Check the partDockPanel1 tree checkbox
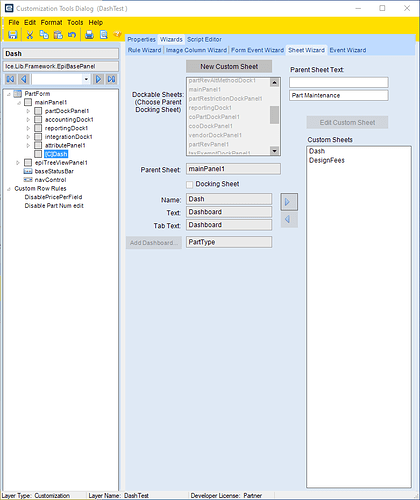The height and width of the screenshot is (500, 420). point(38,111)
